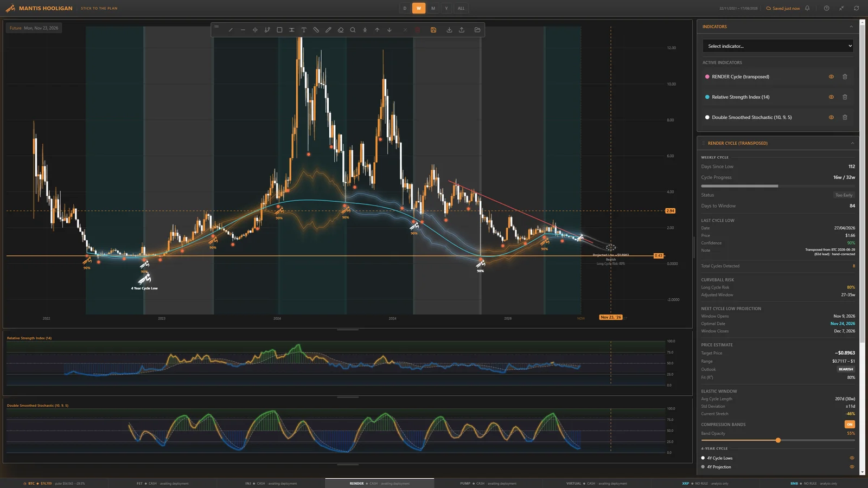Screen dimensions: 868x488
Task: Click the Cycle Progress bar
Action: coord(778,186)
